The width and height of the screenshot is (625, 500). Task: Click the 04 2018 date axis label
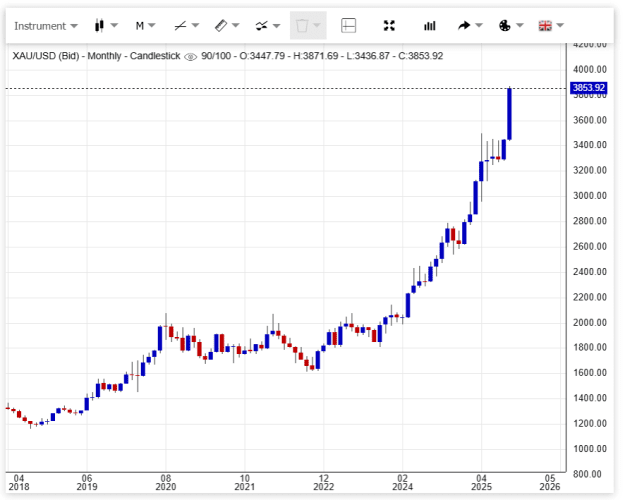19,482
